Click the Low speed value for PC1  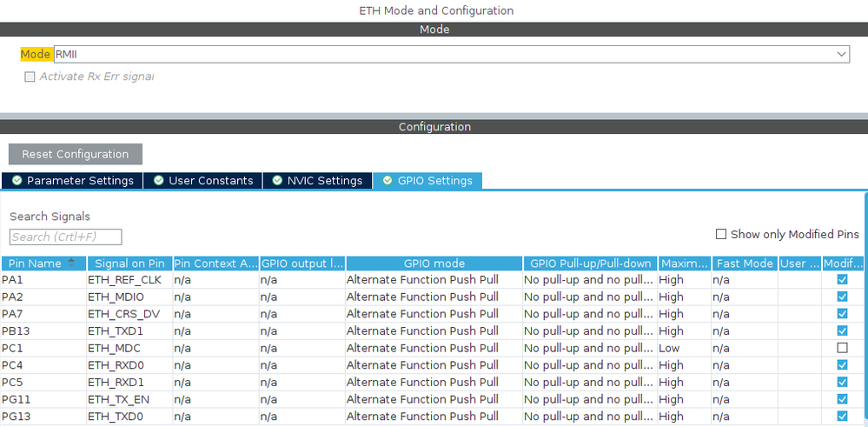click(684, 348)
